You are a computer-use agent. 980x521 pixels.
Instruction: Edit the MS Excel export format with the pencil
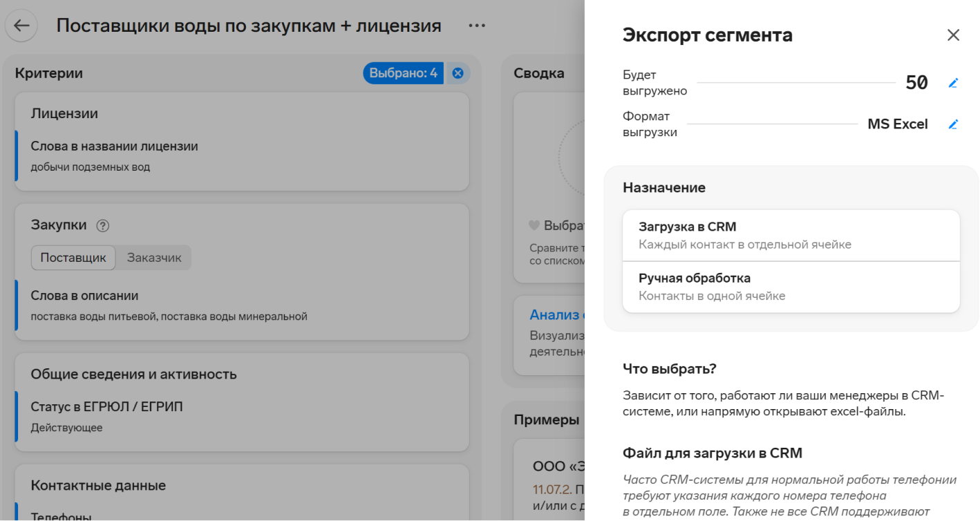pos(953,124)
